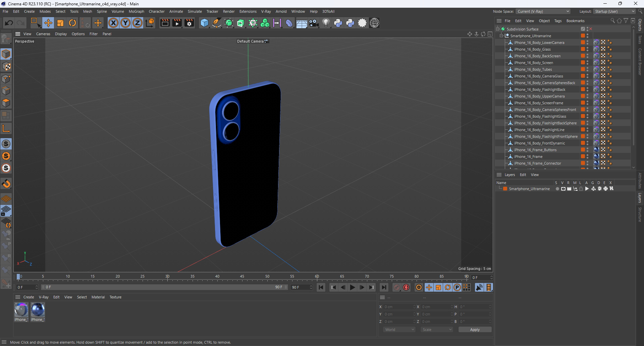
Task: Open the Scale coordinate mode dropdown
Action: (437, 330)
